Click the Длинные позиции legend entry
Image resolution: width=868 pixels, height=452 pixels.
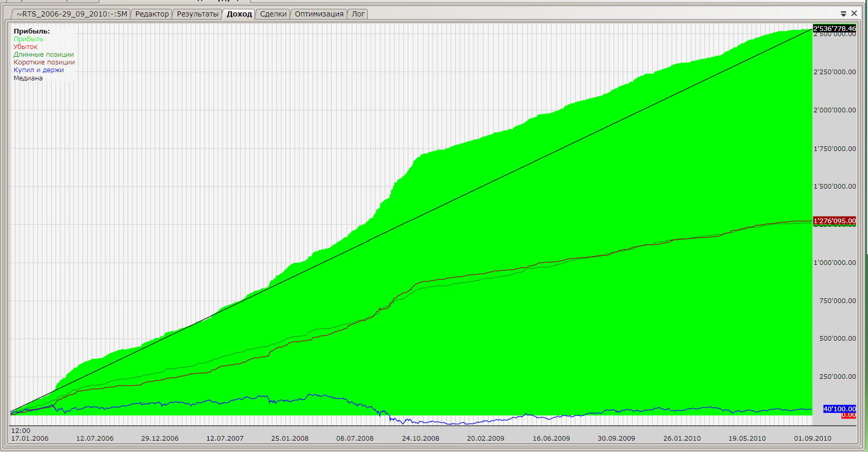43,55
